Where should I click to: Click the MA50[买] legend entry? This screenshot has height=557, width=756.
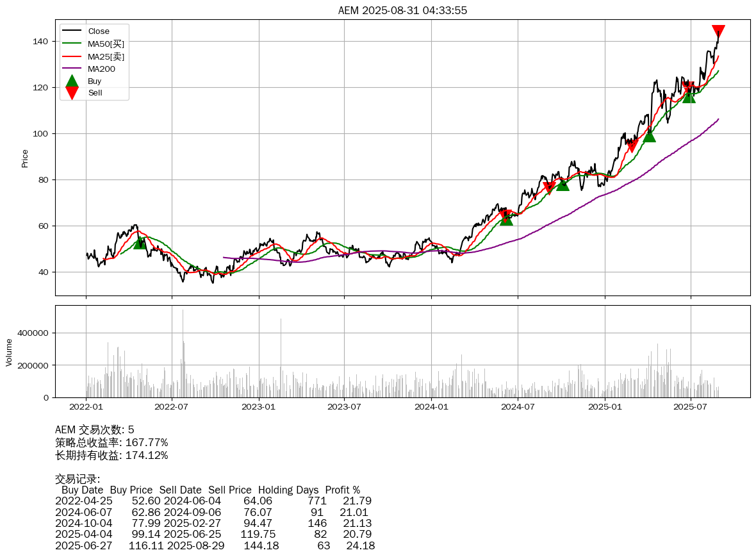(106, 44)
